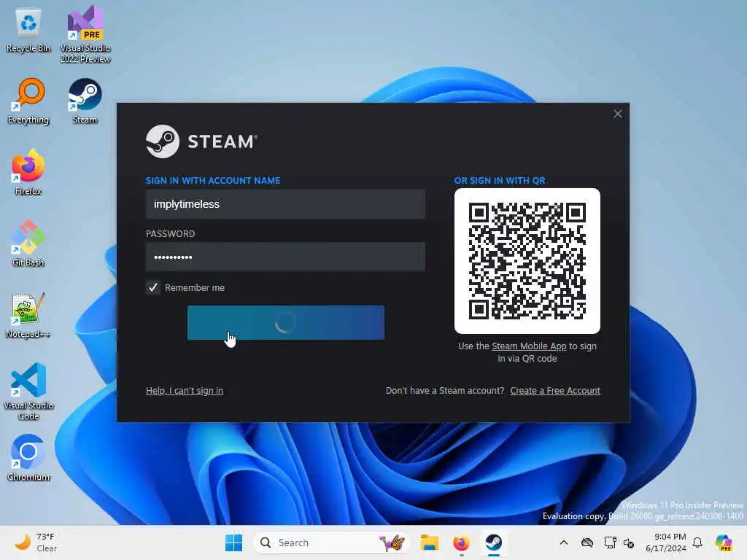Screen dimensions: 747x560
Task: Open the Steam Mobile App link
Action: coord(529,346)
